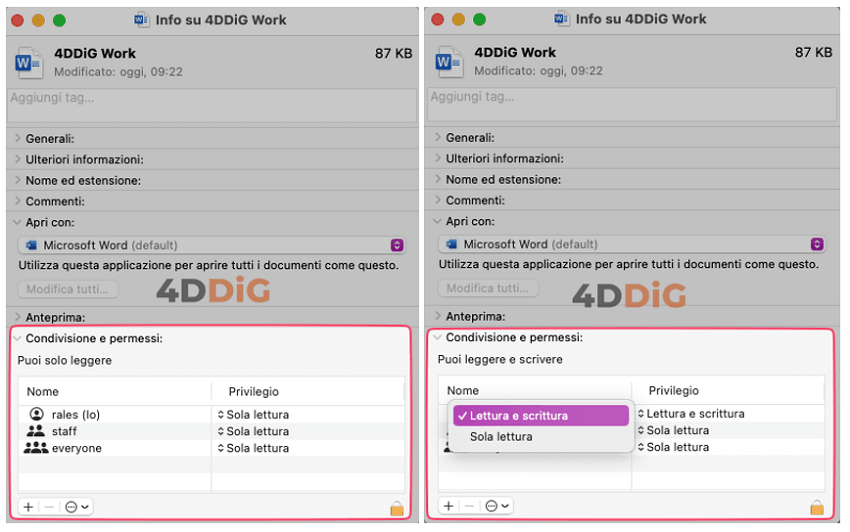Expand Ulteriori informazioni in right window
The width and height of the screenshot is (850, 532).
[437, 158]
